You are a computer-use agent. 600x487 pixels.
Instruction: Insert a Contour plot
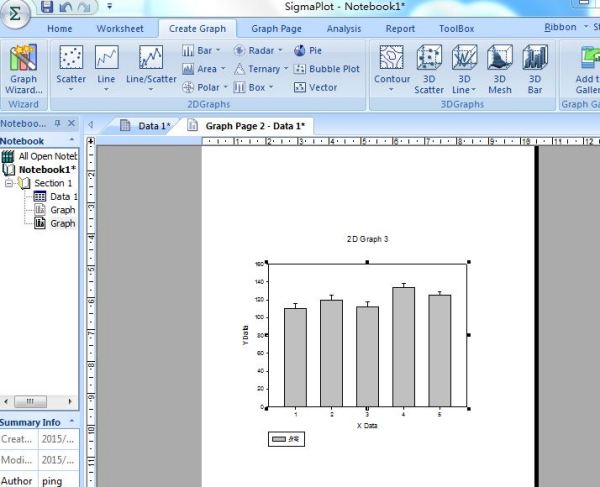(391, 67)
